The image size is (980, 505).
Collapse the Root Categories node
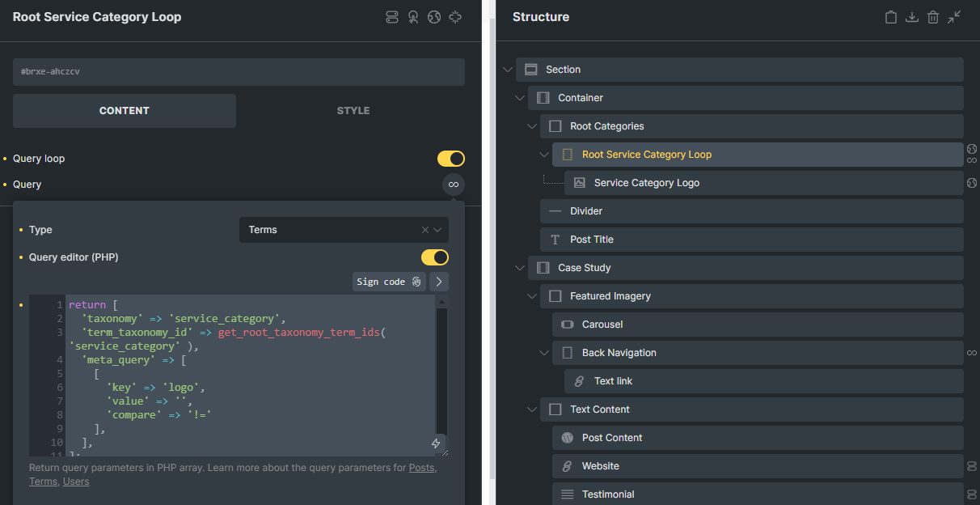click(532, 126)
